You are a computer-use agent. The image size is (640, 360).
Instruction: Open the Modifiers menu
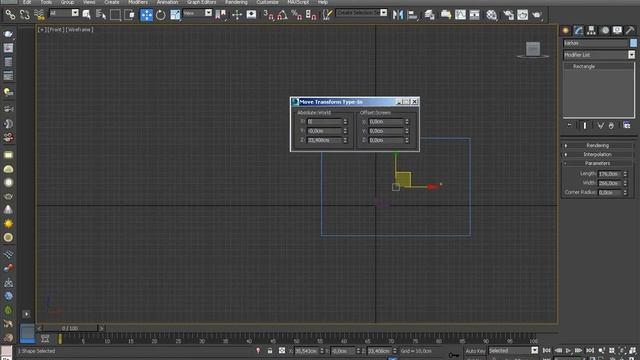pos(138,2)
